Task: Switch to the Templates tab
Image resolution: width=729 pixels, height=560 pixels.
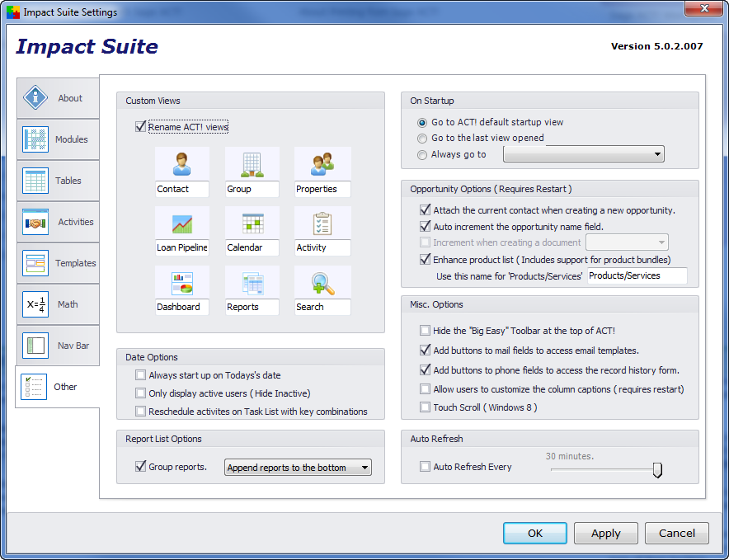Action: point(58,263)
